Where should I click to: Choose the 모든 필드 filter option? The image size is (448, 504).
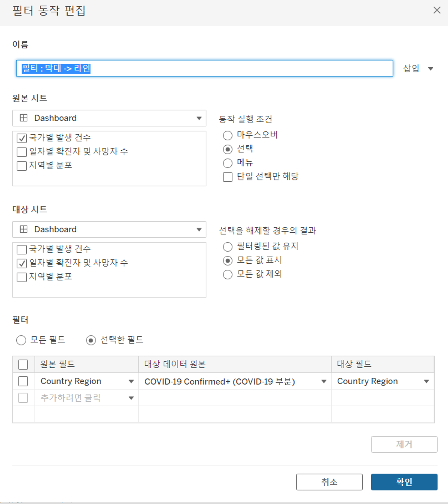(21, 340)
